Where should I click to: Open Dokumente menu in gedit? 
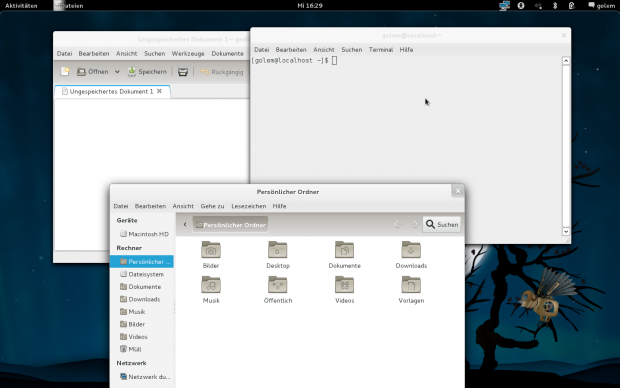[x=227, y=53]
